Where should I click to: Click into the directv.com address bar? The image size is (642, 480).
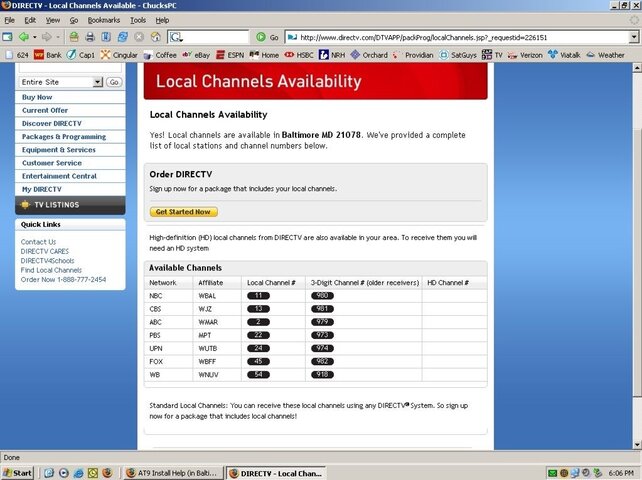pos(457,37)
